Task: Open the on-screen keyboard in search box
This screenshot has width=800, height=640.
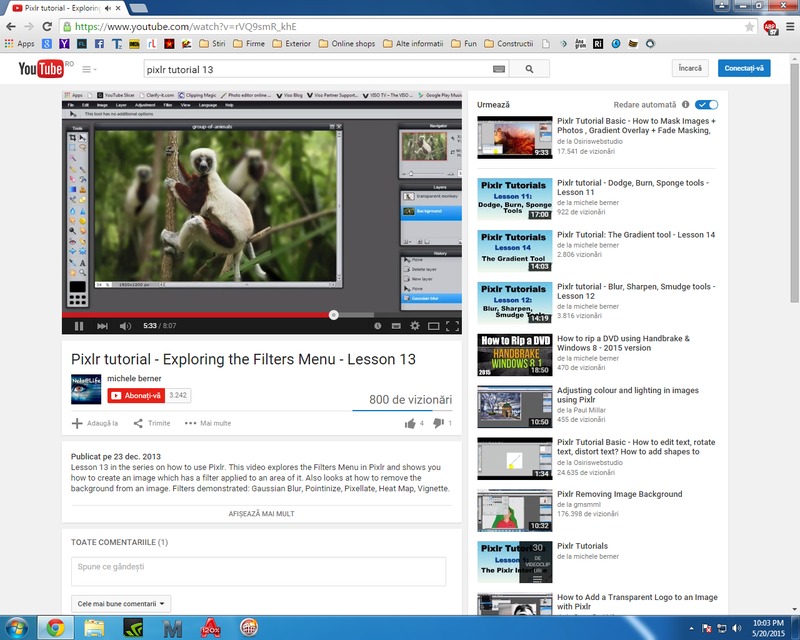Action: [499, 69]
